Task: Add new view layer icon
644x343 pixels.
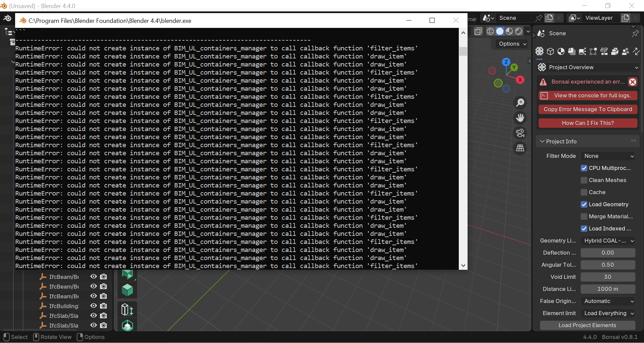Action: (x=626, y=18)
